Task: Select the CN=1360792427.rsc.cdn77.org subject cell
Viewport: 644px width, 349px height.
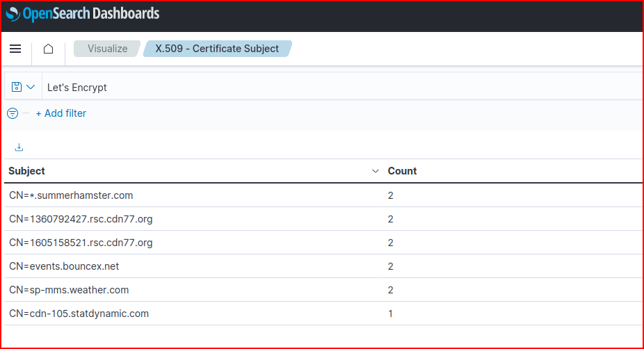Action: [81, 219]
